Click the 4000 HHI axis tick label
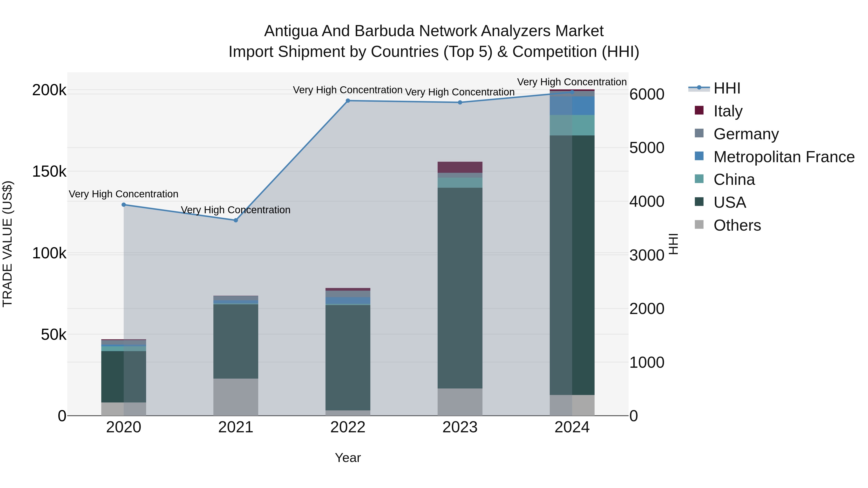 pyautogui.click(x=647, y=201)
